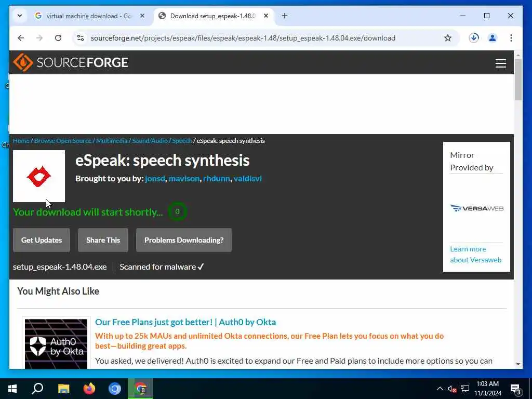The image size is (532, 399).
Task: Open Learn more about Versaweb link
Action: click(x=476, y=254)
